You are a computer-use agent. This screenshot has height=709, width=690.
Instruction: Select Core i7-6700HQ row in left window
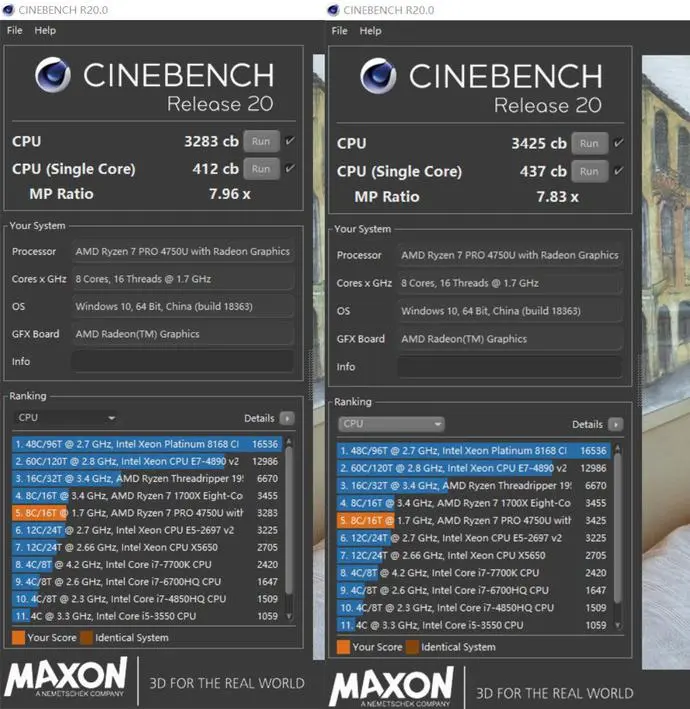click(147, 581)
